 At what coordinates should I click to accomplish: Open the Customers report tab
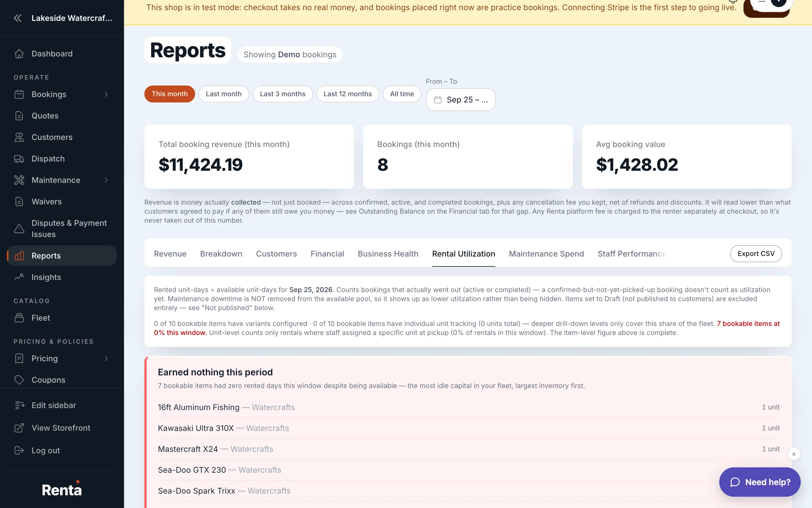click(x=276, y=254)
